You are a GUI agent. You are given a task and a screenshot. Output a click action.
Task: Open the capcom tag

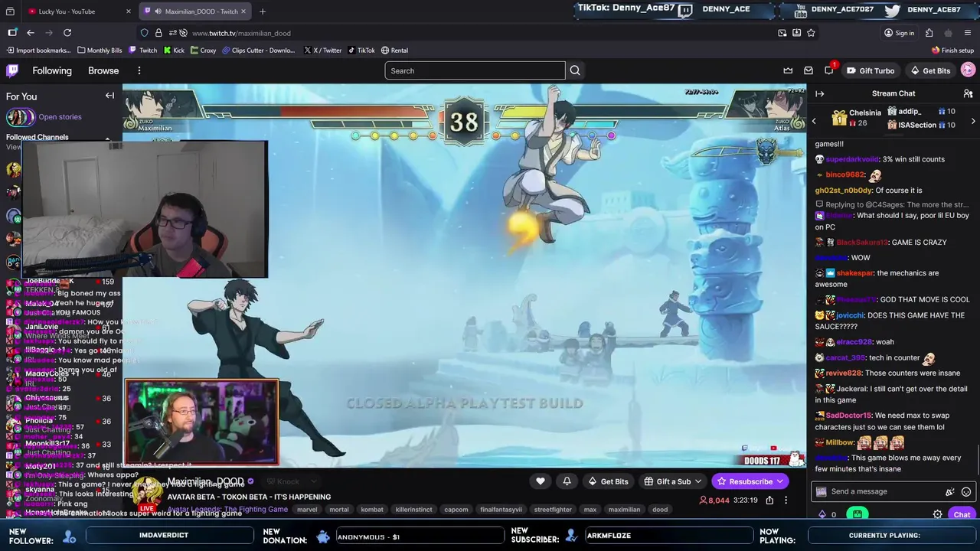point(456,510)
